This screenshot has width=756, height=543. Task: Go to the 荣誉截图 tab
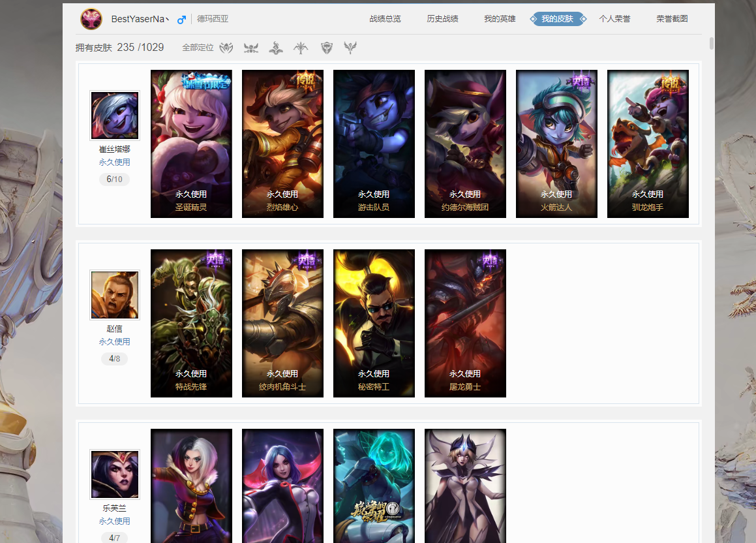672,19
